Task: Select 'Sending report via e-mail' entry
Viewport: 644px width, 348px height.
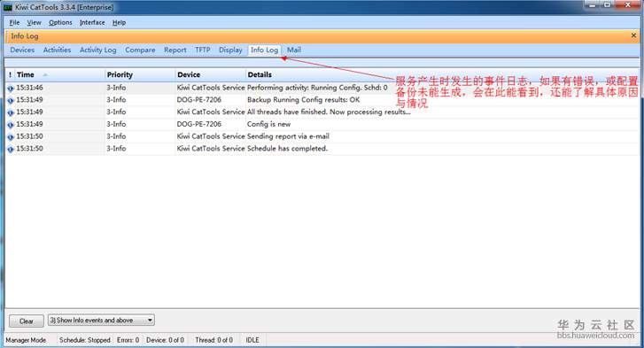Action: tap(288, 136)
